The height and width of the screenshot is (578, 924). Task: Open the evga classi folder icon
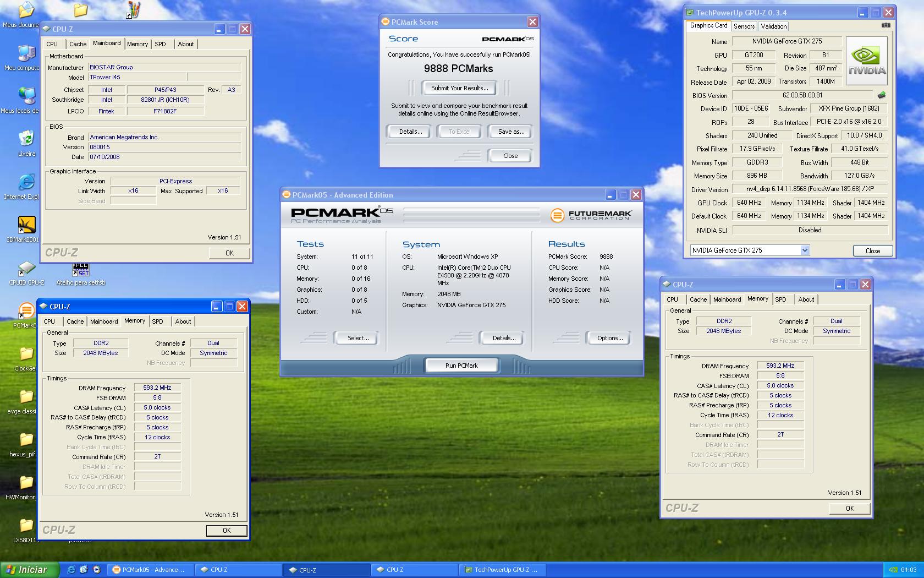[26, 396]
